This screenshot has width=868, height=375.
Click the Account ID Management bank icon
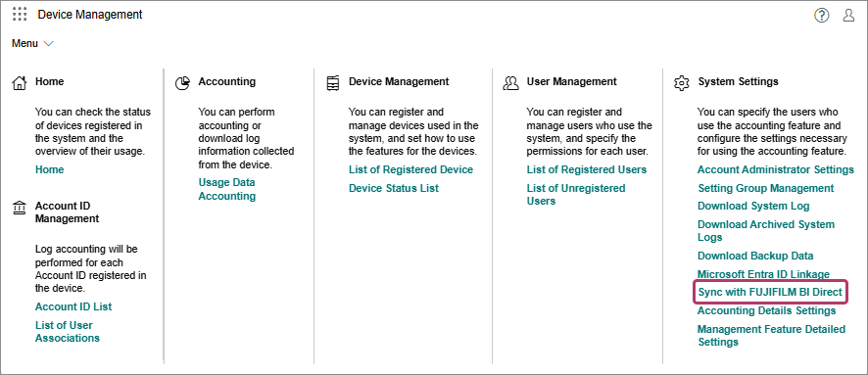(x=20, y=208)
